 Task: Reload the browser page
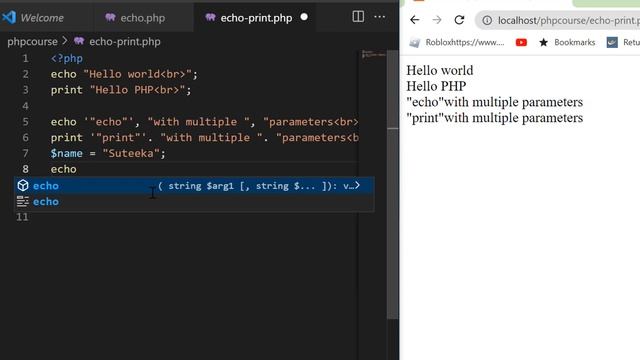coord(459,20)
